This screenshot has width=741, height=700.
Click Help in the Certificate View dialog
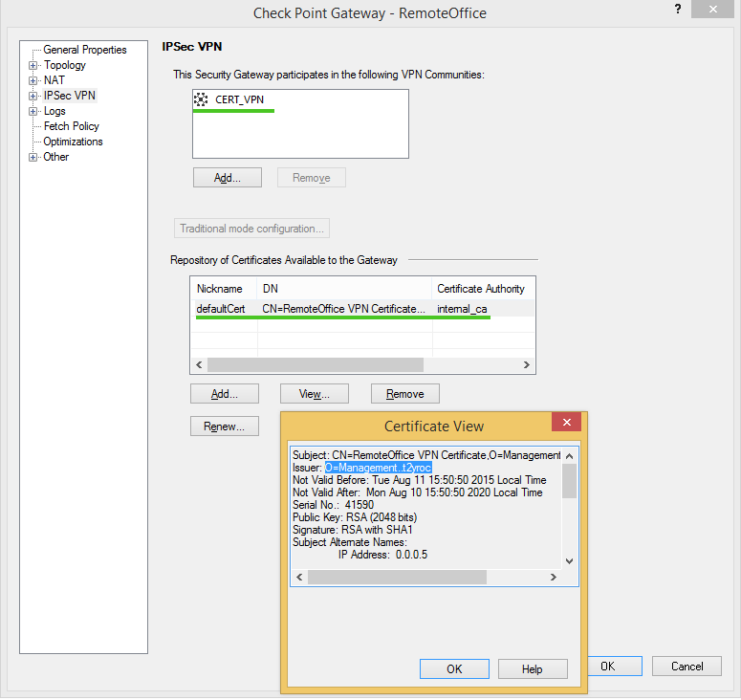coord(533,668)
